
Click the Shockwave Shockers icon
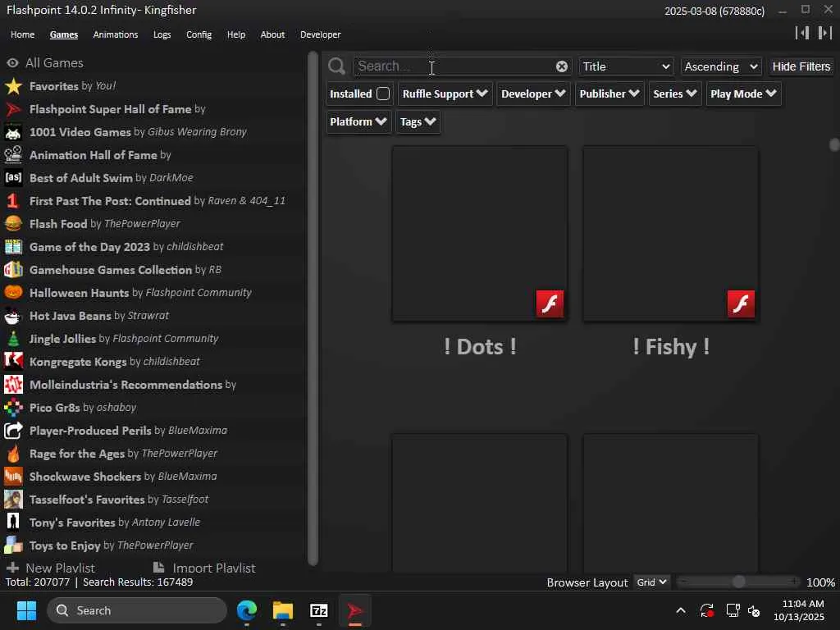[x=13, y=477]
